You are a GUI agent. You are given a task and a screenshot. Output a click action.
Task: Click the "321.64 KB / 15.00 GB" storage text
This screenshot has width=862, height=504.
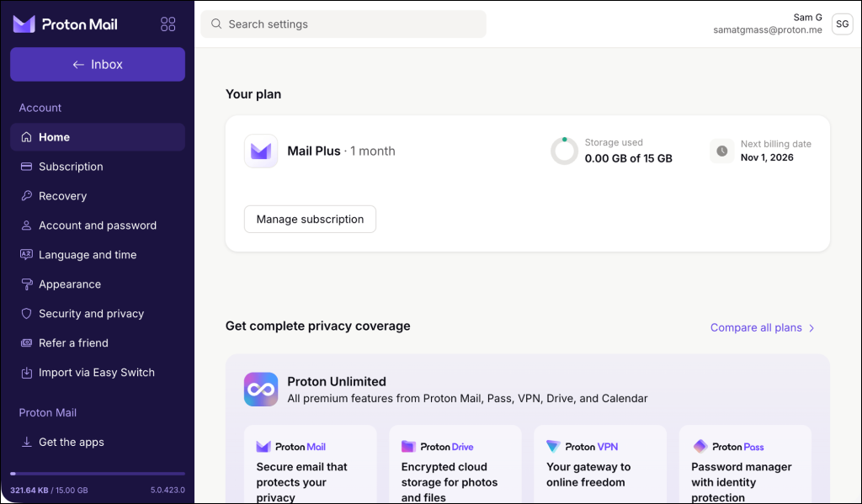coord(49,491)
